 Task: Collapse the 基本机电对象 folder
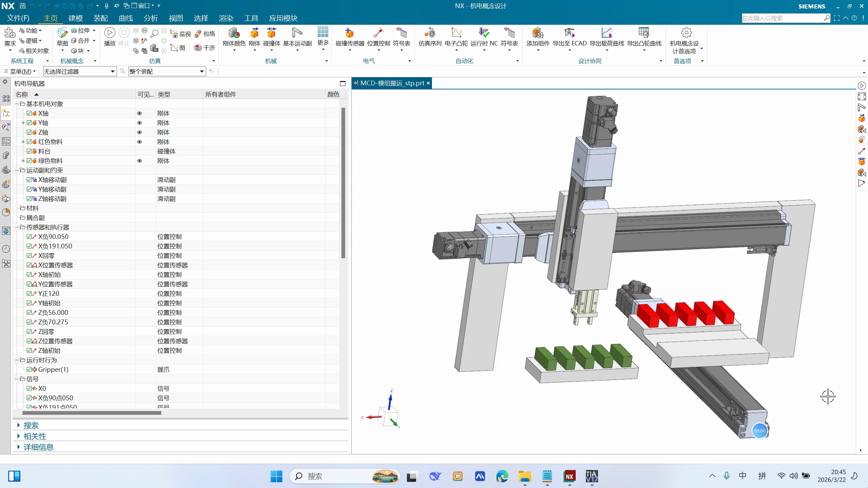[x=17, y=104]
